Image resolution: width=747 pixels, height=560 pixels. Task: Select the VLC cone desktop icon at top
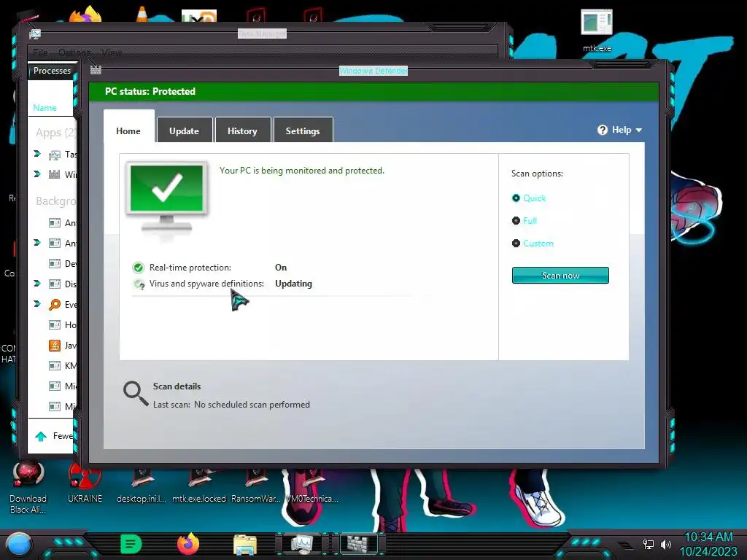(142, 14)
